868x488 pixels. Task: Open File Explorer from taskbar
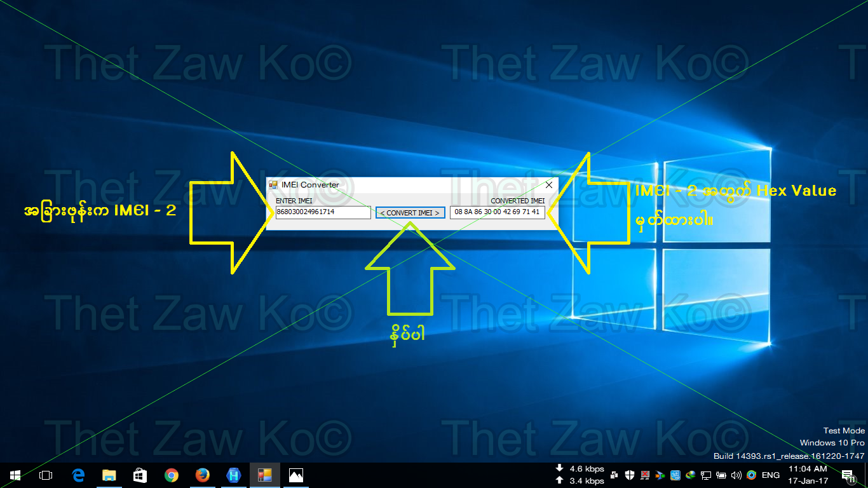tap(109, 475)
